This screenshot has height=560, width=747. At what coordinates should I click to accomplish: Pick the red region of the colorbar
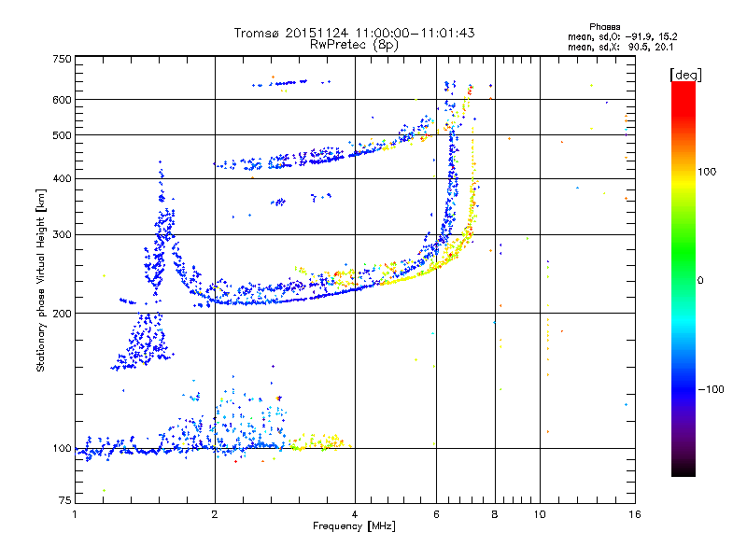[684, 98]
